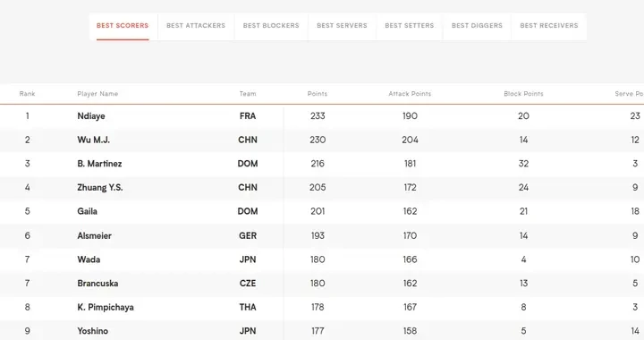Image resolution: width=644 pixels, height=340 pixels.
Task: Open B. Martinez player entry
Action: (x=99, y=164)
